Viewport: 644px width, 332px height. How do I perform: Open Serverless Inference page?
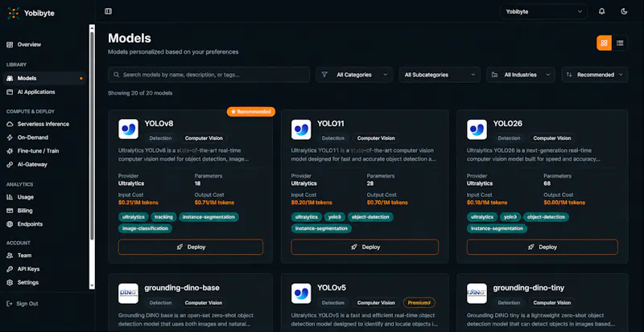[x=43, y=124]
